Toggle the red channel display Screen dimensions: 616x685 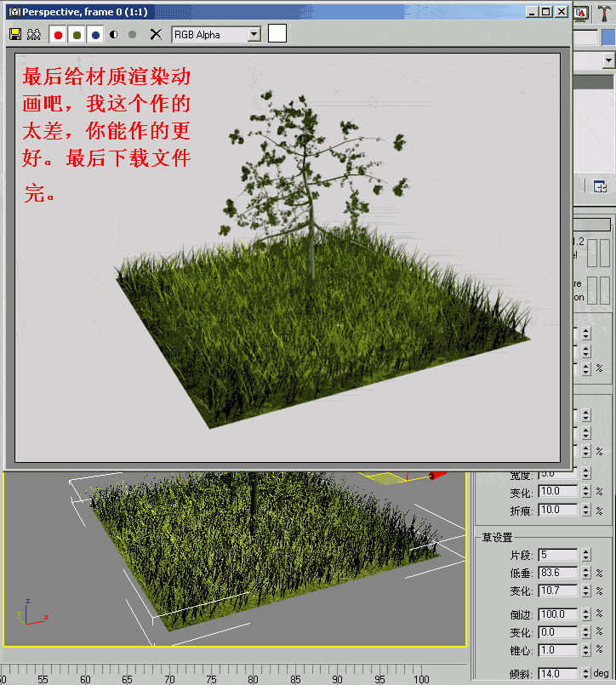point(58,35)
